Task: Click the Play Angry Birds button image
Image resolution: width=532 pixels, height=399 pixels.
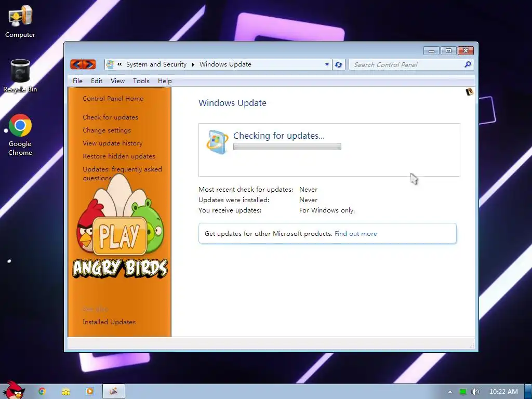Action: (x=119, y=236)
